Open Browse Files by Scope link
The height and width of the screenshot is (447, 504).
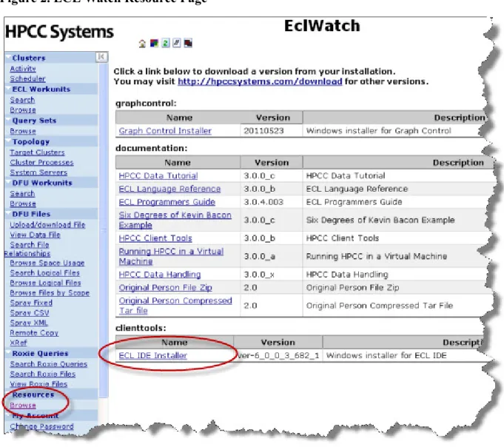coord(50,292)
